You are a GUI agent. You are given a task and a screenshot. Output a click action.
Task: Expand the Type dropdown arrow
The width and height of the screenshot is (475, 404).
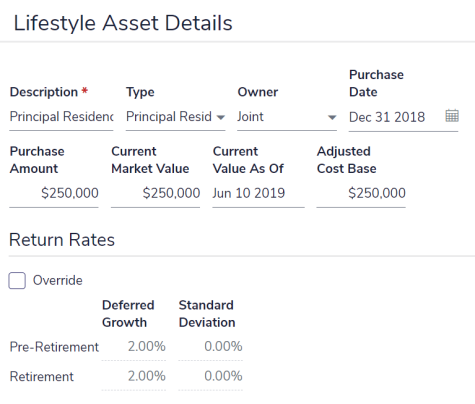(220, 117)
